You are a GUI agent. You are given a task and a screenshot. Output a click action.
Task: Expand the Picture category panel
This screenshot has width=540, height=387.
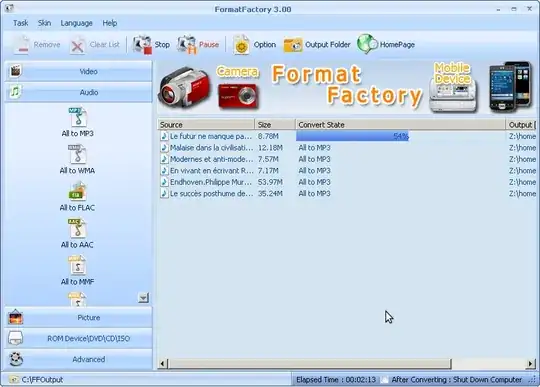coord(78,317)
